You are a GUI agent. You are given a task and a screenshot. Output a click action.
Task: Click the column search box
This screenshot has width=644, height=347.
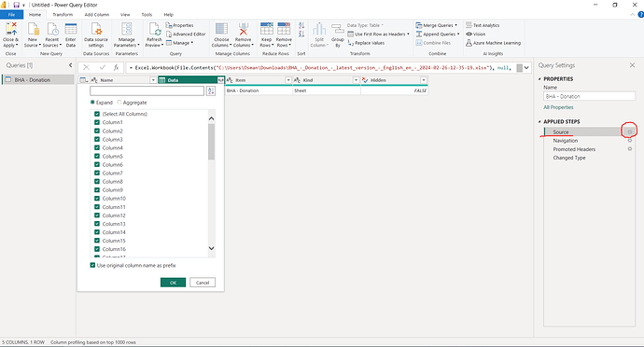pos(147,90)
